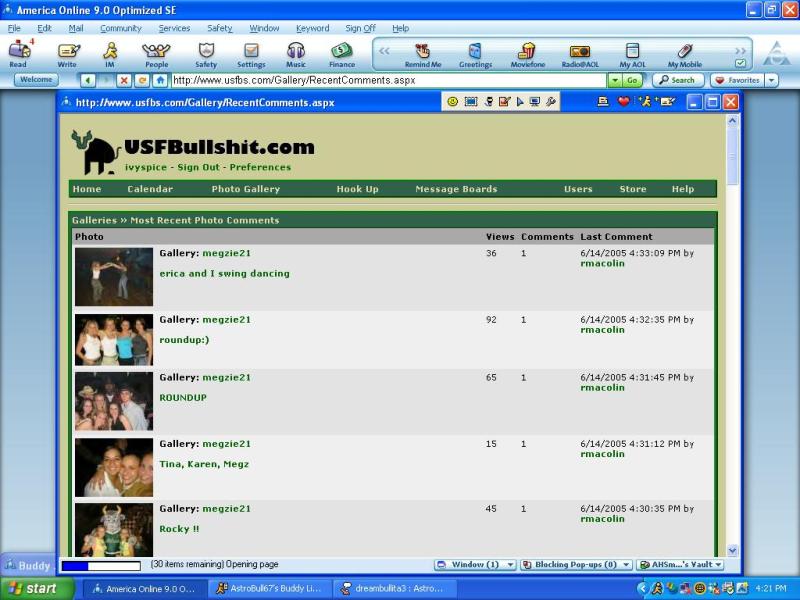Open the Photo Gallery site nav link
This screenshot has height=600, width=800.
coord(246,189)
